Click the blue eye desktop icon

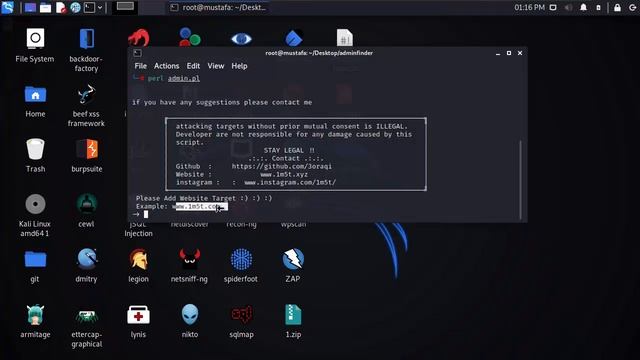click(241, 39)
